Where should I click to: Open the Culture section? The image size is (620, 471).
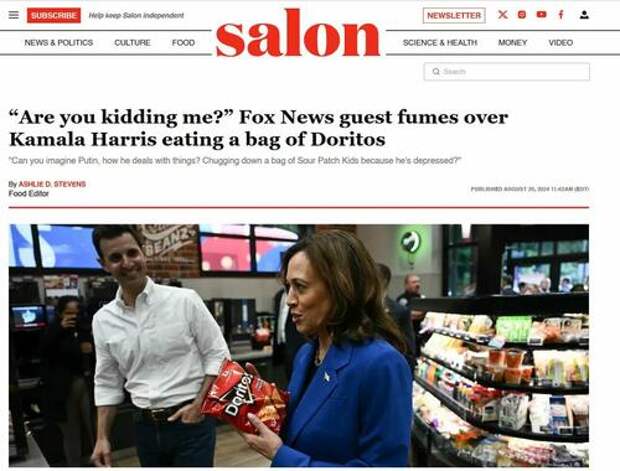[132, 43]
